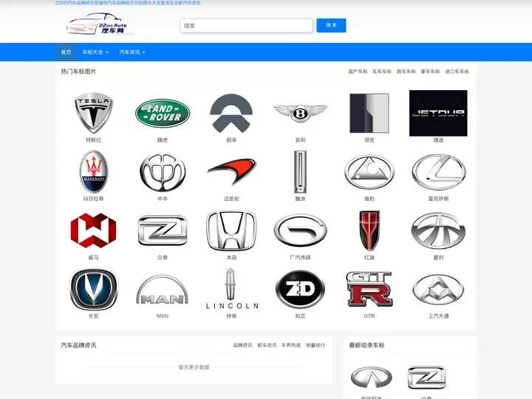Focus the 搜索 input field

coord(246,25)
